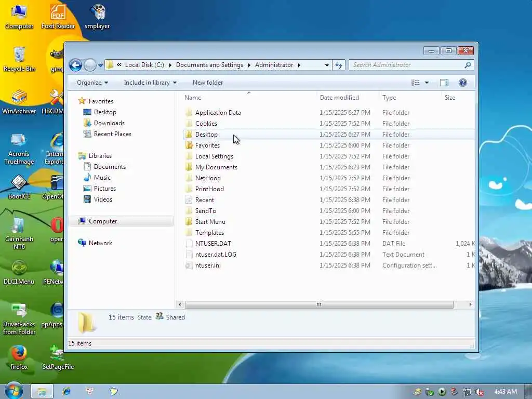The width and height of the screenshot is (532, 399).
Task: Click the horizontal scrollbar thumb
Action: 319,304
